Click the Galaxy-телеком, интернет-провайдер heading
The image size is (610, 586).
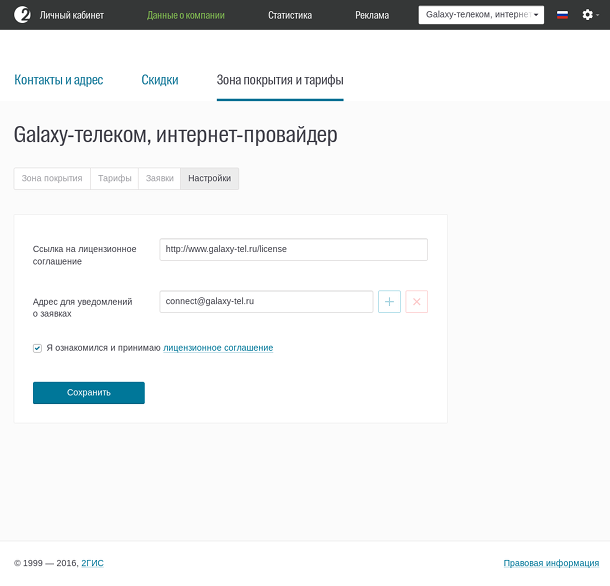(x=175, y=135)
